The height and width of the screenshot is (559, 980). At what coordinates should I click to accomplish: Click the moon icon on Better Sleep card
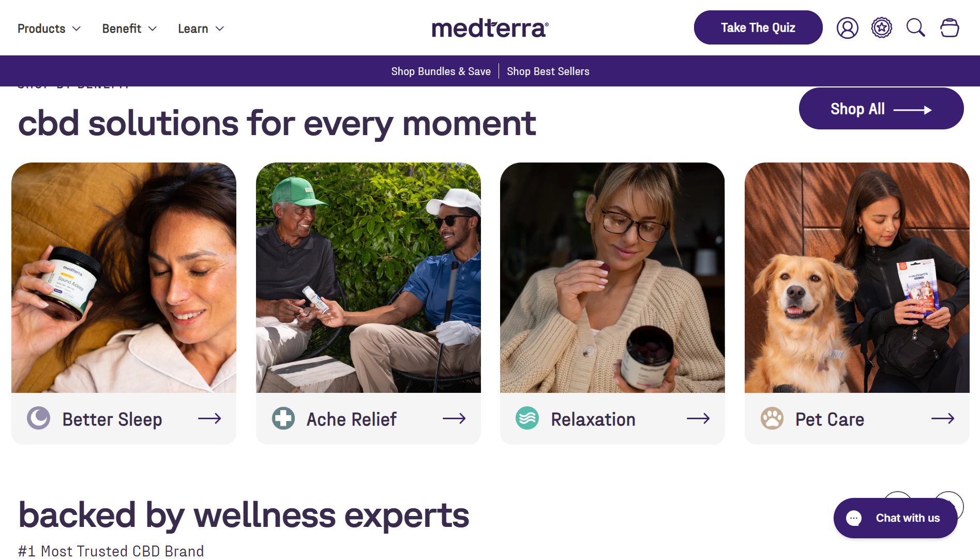[x=38, y=418]
